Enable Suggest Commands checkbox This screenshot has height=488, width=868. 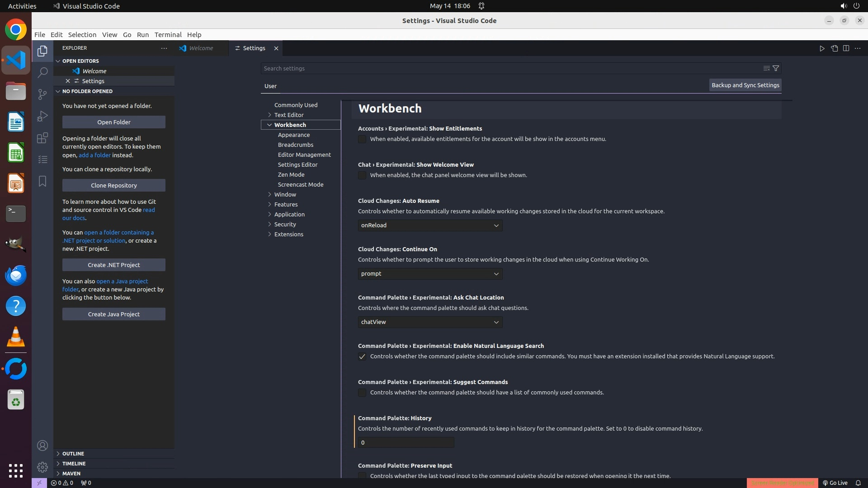[362, 393]
